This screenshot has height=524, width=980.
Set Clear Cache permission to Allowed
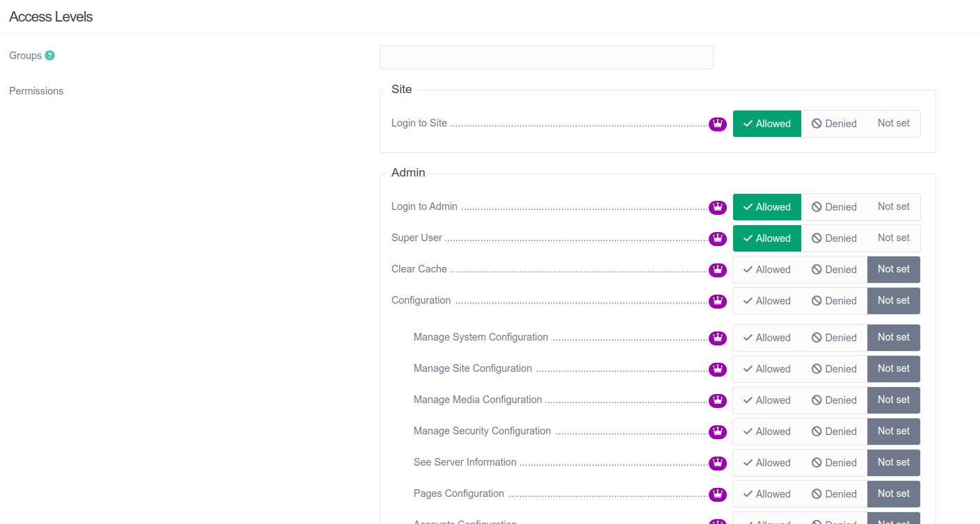(766, 270)
